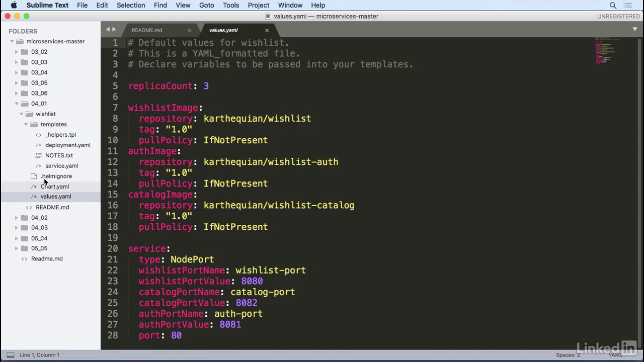Image resolution: width=644 pixels, height=362 pixels.
Task: Open the Sublime Text application menu
Action: 47,5
